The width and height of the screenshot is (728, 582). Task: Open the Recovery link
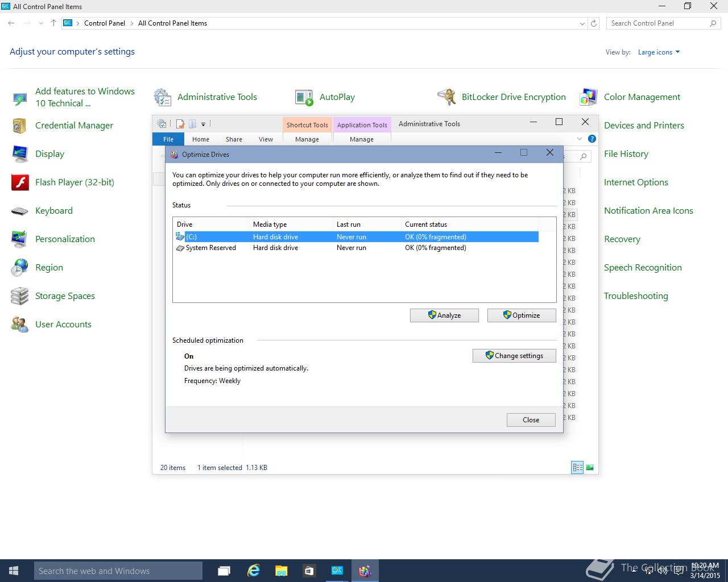(x=622, y=239)
